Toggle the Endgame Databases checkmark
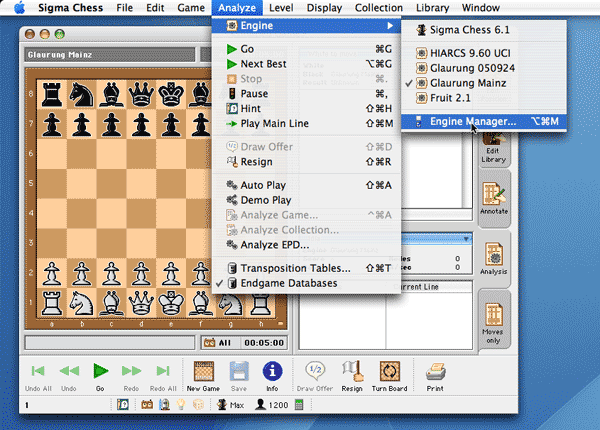 point(306,283)
